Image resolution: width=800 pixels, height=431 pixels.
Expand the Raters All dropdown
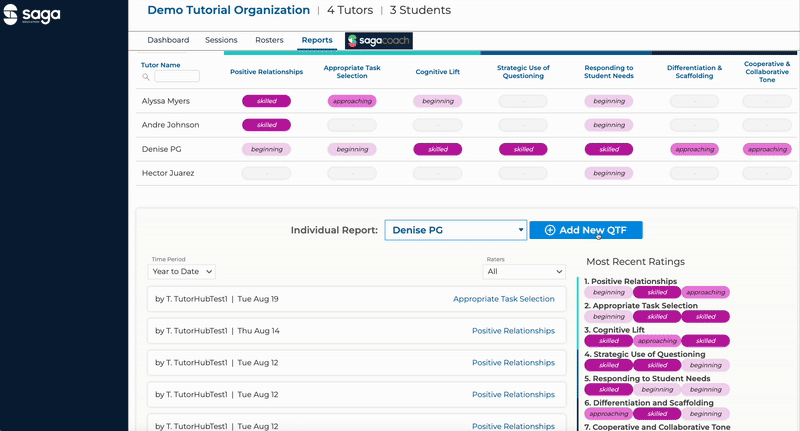[524, 271]
